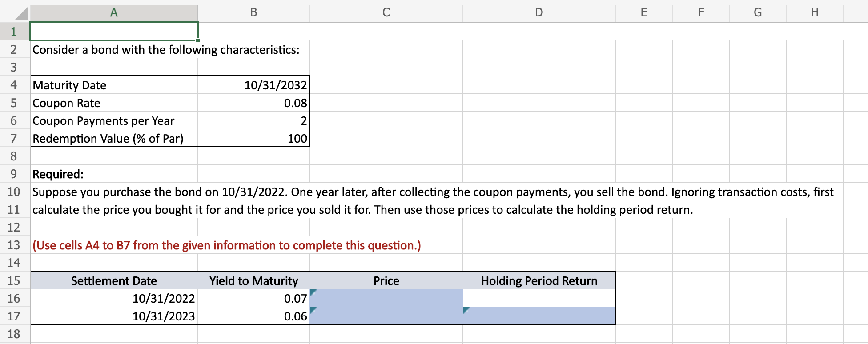Screen dimensions: 868x344
Task: Click the active cell A1
Action: [x=114, y=31]
